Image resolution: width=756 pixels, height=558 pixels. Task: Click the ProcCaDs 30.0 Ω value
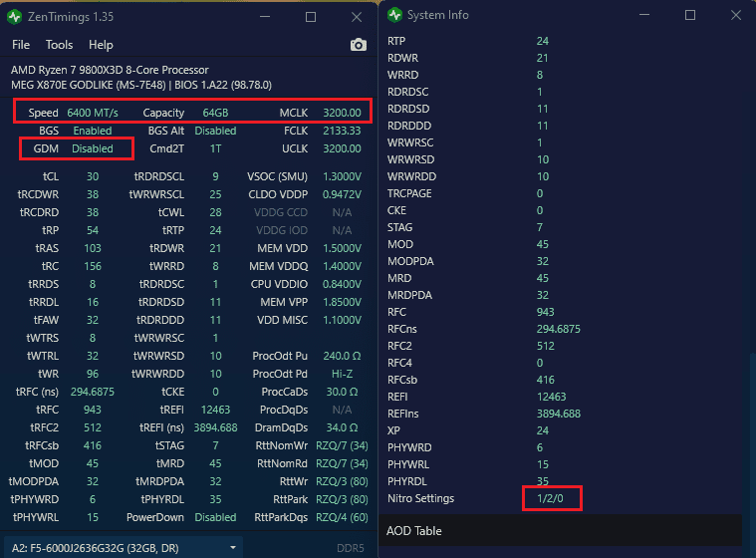pyautogui.click(x=342, y=392)
